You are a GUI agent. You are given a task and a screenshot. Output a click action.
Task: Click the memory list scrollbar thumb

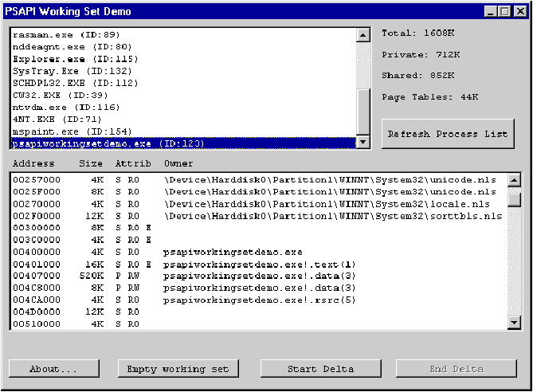point(515,200)
